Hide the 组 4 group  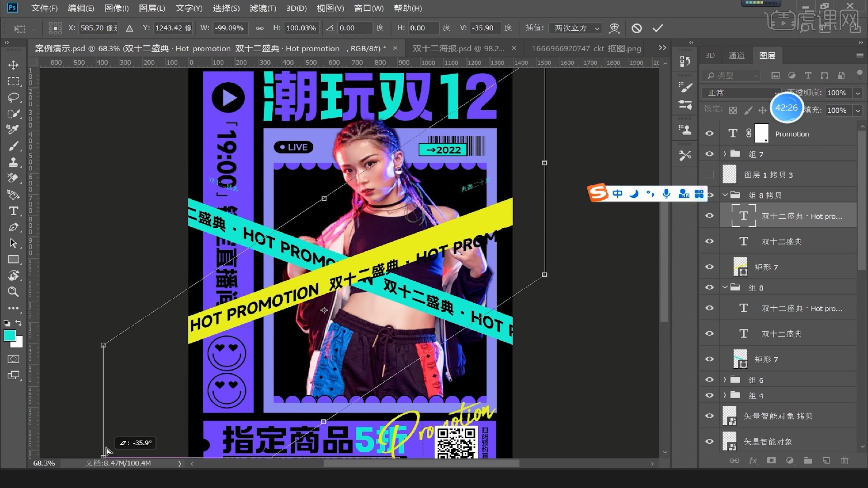[709, 395]
